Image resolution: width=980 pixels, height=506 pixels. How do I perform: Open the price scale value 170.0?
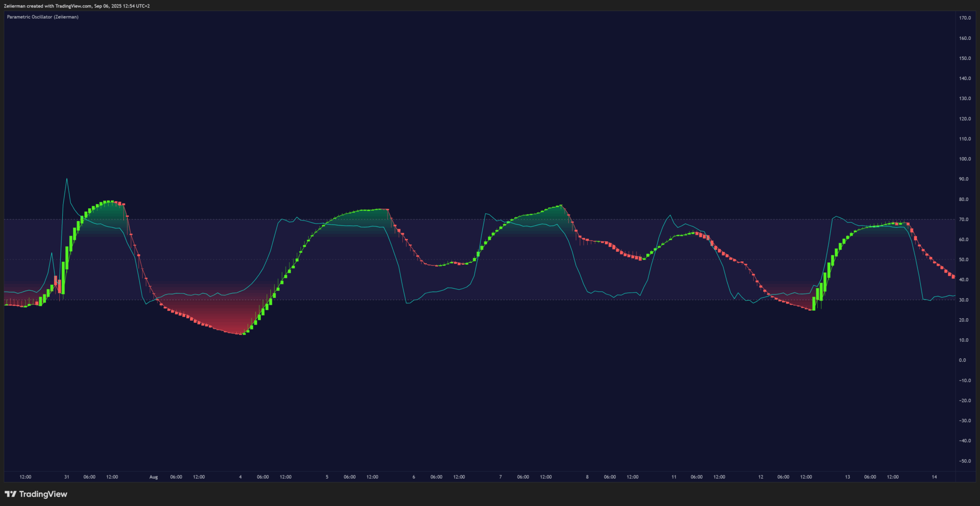pos(966,17)
